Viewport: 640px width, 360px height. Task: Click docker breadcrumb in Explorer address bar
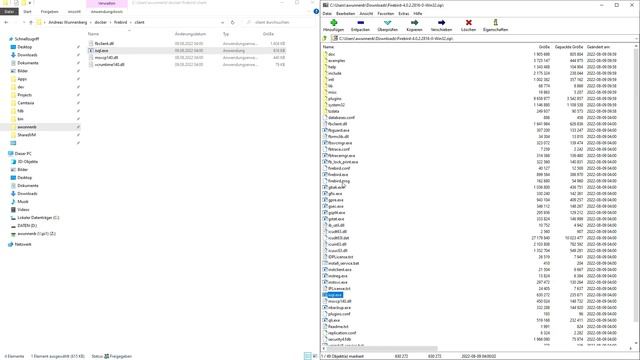pyautogui.click(x=100, y=22)
